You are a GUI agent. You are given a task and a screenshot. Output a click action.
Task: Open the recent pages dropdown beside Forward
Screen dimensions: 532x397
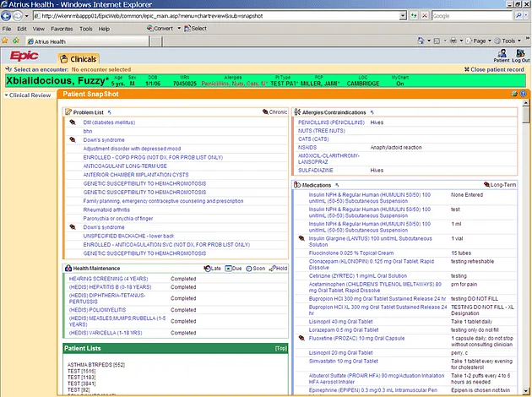coord(26,16)
